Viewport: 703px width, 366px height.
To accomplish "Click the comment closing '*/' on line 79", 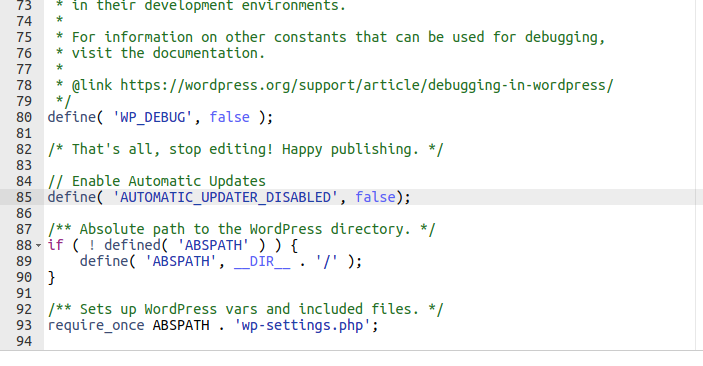I will point(64,101).
